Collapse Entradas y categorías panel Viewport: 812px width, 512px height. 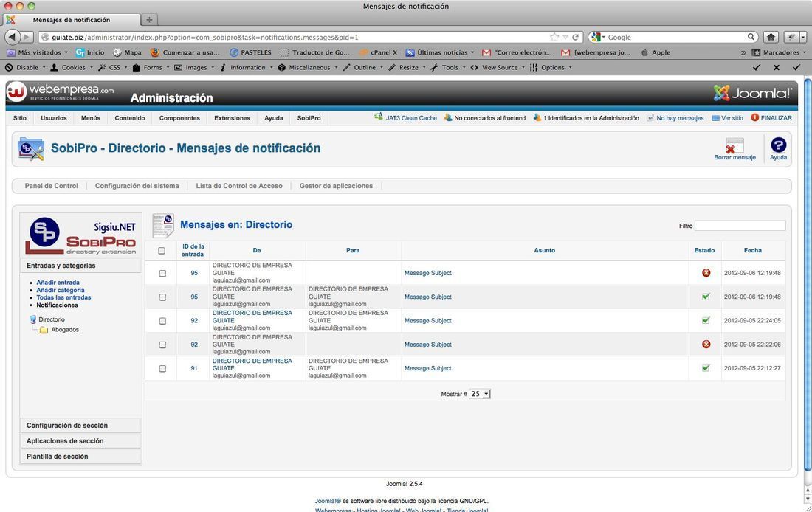80,266
